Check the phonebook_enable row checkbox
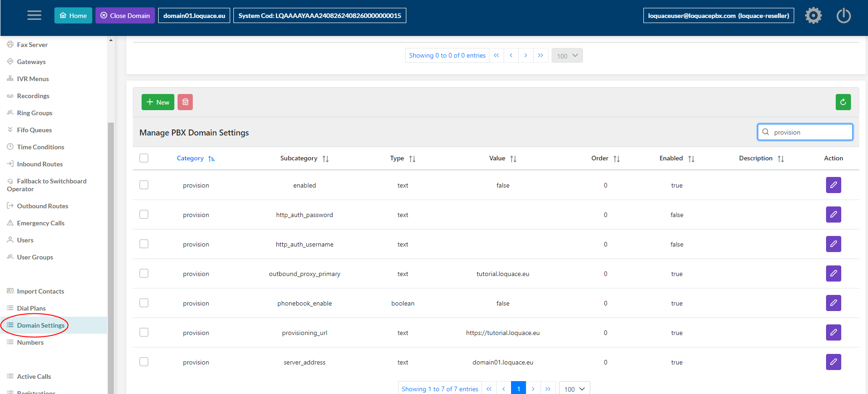The height and width of the screenshot is (394, 868). tap(144, 303)
